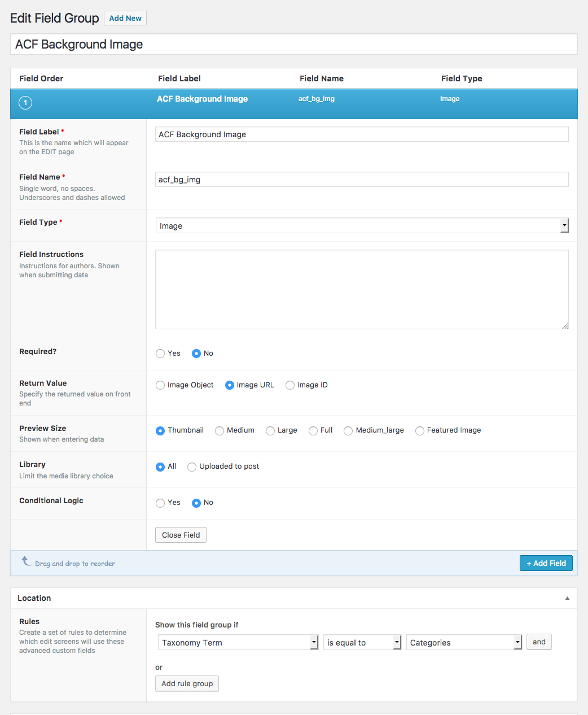This screenshot has height=715, width=588.
Task: Click the Return Value setting label
Action: click(43, 383)
